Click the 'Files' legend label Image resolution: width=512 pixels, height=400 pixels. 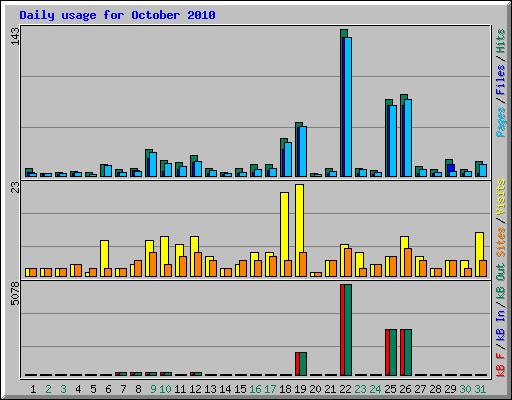[x=501, y=79]
